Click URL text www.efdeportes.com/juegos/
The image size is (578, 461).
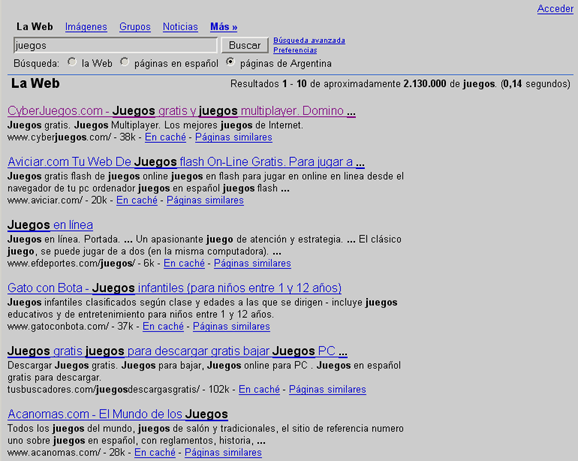tap(72, 263)
